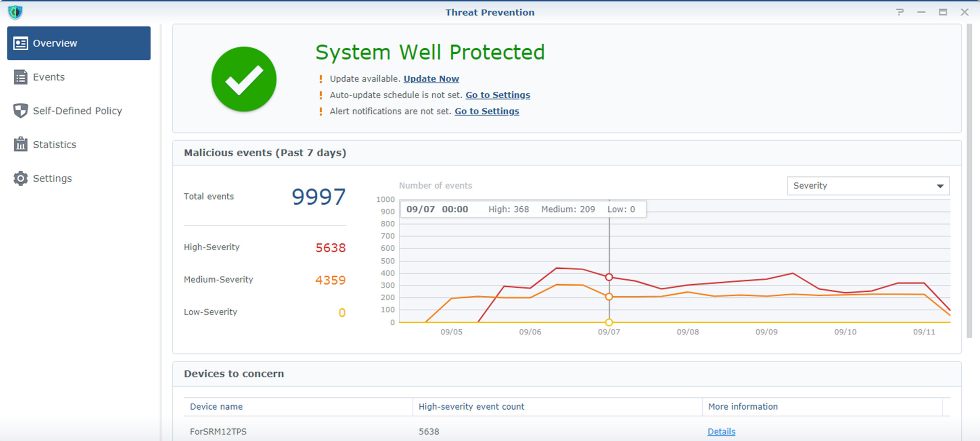Select the Overview section
This screenshot has height=441, width=980.
[x=55, y=43]
